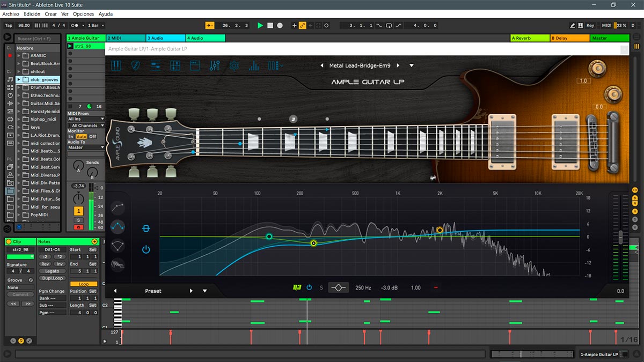Viewport: 644px width, 362px height.
Task: Toggle automation arm button
Action: [x=302, y=25]
